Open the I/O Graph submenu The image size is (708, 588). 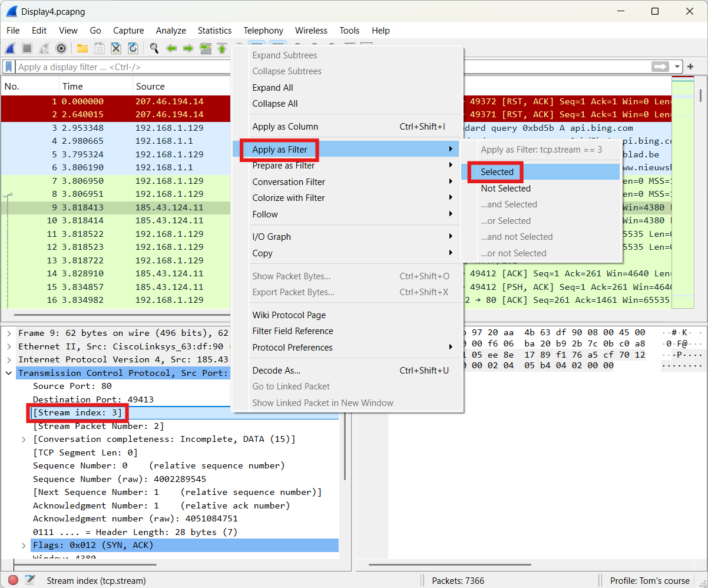coord(346,237)
